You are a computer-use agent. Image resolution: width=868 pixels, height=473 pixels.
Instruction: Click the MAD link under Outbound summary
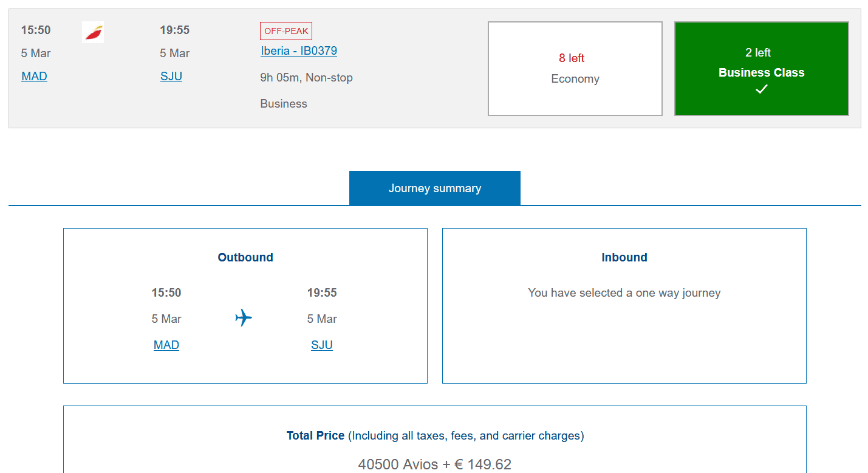tap(166, 345)
